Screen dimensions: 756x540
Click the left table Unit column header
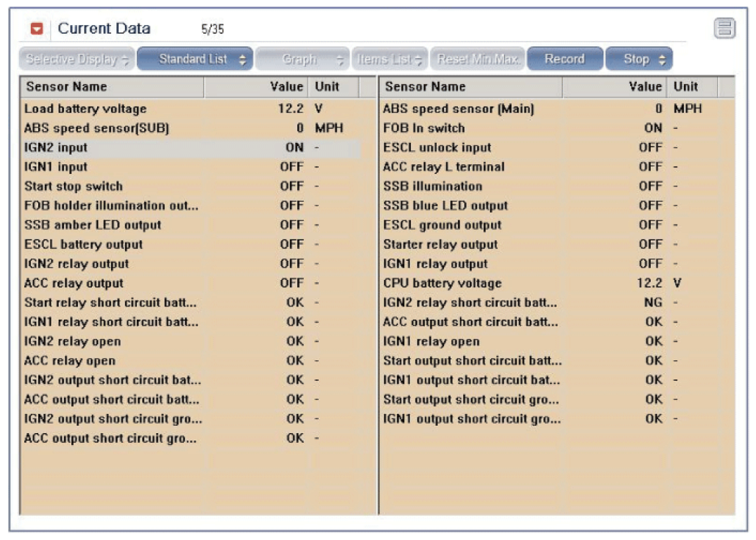(332, 87)
